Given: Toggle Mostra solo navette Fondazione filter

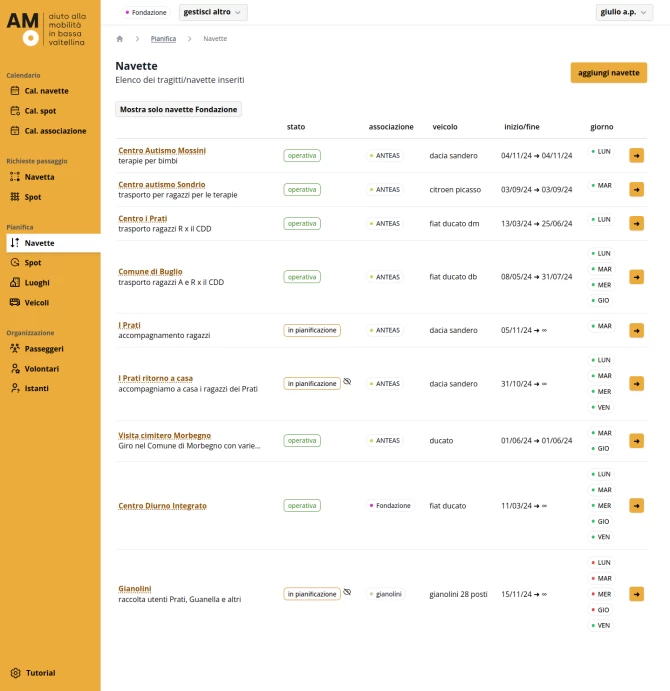Looking at the screenshot, I should pos(178,110).
